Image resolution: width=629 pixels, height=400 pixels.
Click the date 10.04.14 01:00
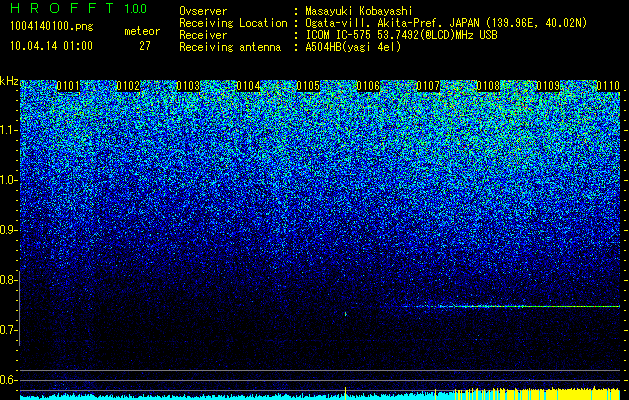51,46
